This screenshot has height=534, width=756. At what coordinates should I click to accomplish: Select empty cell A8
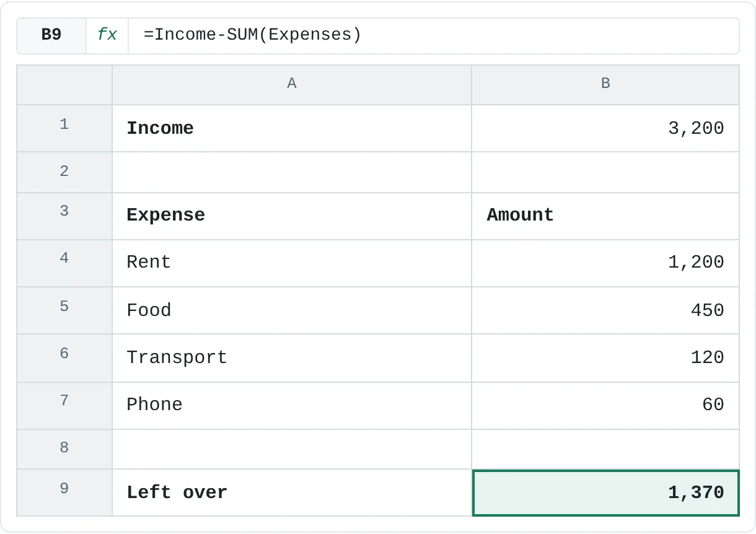[x=292, y=449]
